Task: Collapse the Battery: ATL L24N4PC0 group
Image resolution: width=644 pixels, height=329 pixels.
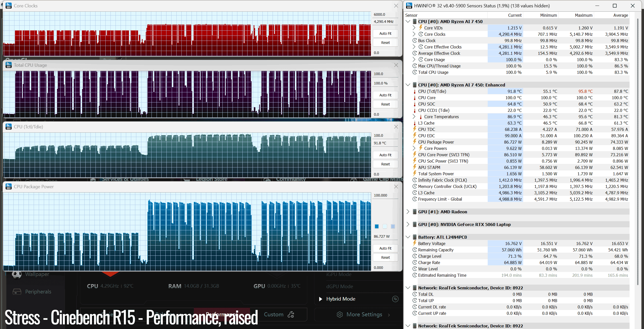Action: click(408, 237)
